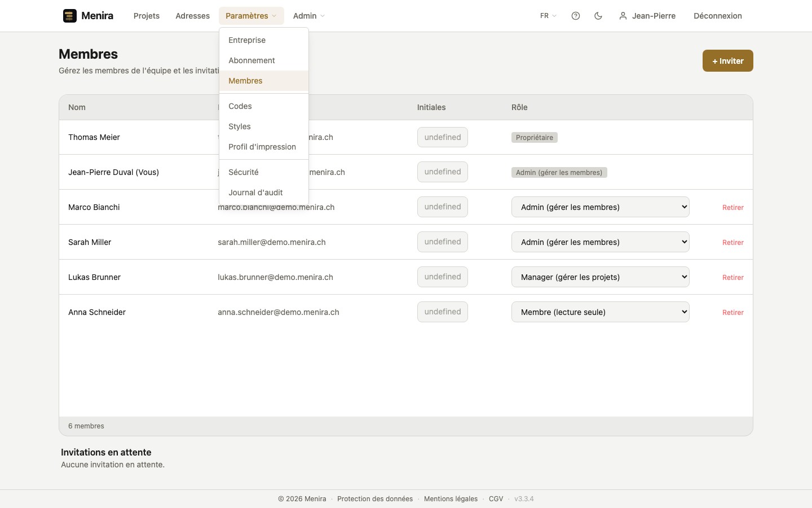This screenshot has width=812, height=508.
Task: Click the Membres page heading
Action: (x=89, y=54)
